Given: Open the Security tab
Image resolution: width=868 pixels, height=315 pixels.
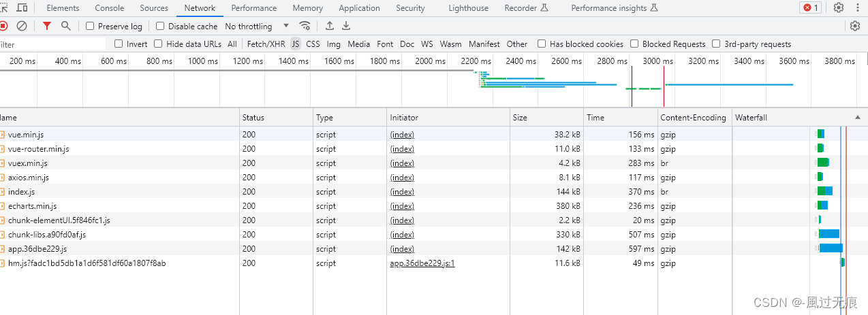Looking at the screenshot, I should 410,8.
